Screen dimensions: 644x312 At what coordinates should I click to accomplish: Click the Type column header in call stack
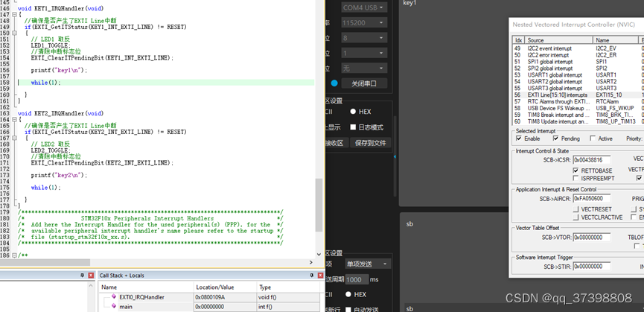[288, 287]
